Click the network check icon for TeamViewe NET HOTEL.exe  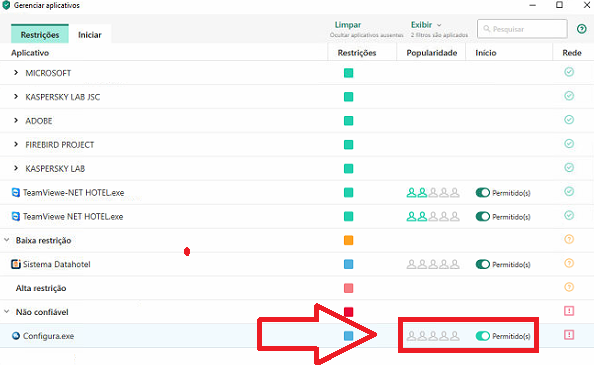[569, 215]
